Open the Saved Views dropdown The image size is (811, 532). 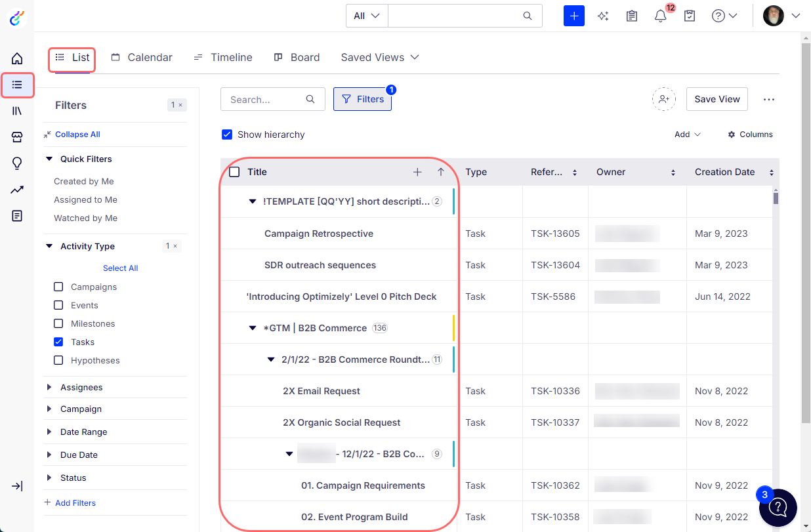[x=380, y=58]
